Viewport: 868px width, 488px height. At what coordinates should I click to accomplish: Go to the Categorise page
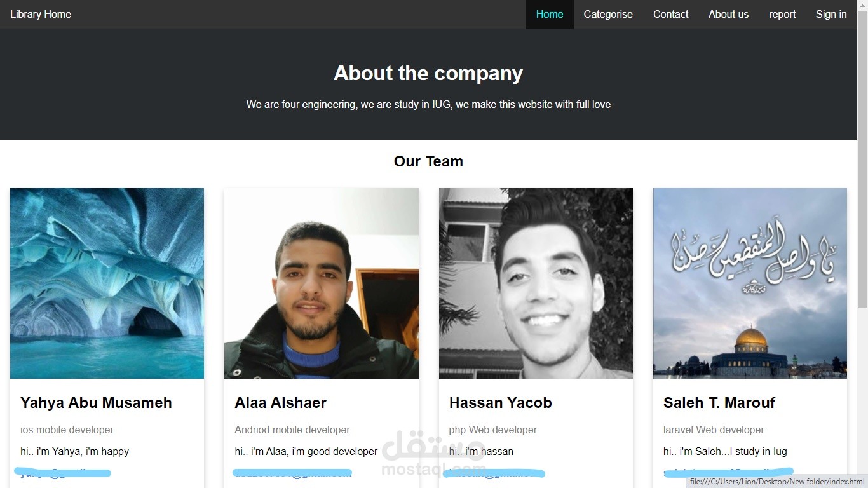point(608,14)
